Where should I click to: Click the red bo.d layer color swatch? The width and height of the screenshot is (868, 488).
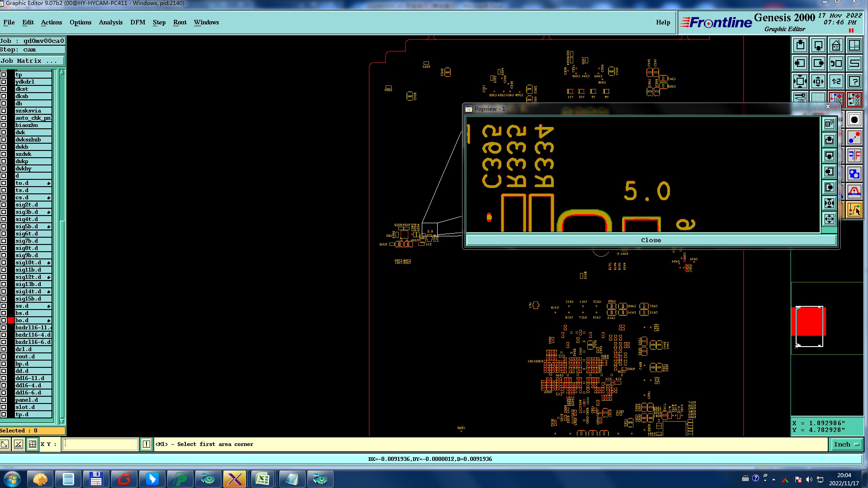tap(11, 320)
